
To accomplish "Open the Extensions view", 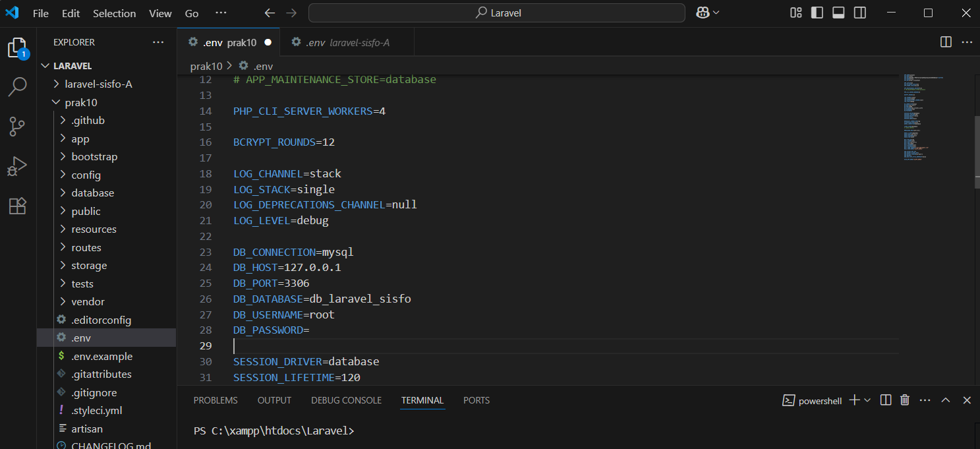I will click(x=17, y=206).
